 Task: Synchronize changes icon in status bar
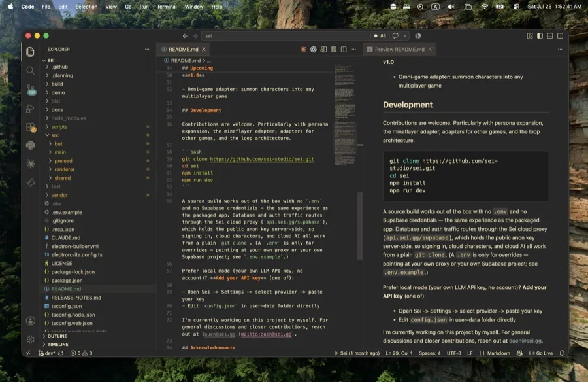61,353
